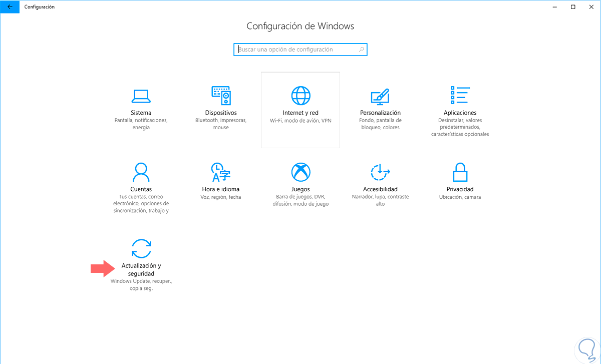The image size is (601, 364).
Task: Open the Hora e idioma clock icon
Action: (x=221, y=172)
